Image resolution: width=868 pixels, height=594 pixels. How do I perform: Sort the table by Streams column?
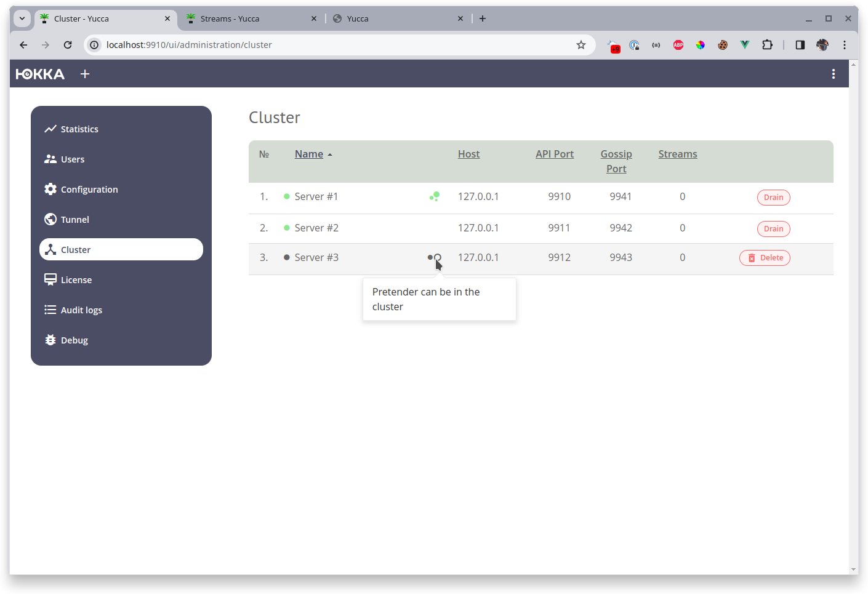tap(678, 154)
